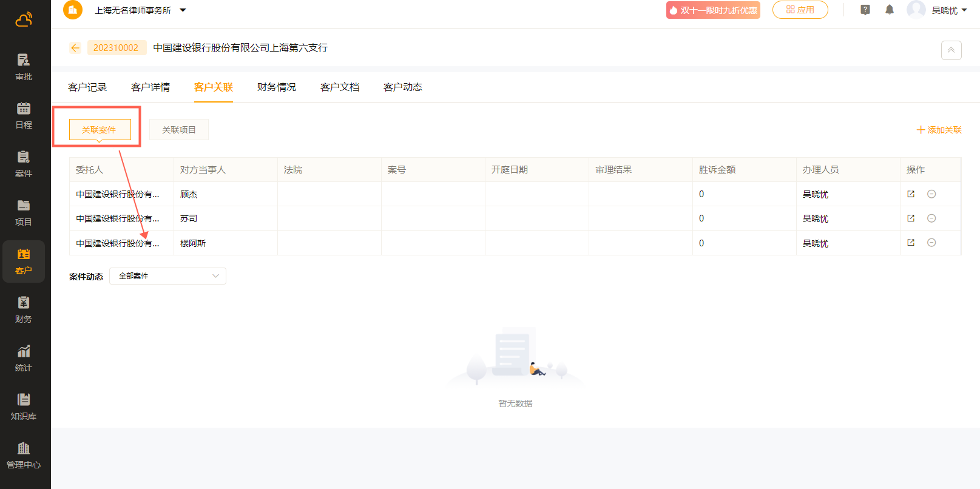Go to the 案件 cases section
Screen dimensions: 980x489
pos(24,164)
